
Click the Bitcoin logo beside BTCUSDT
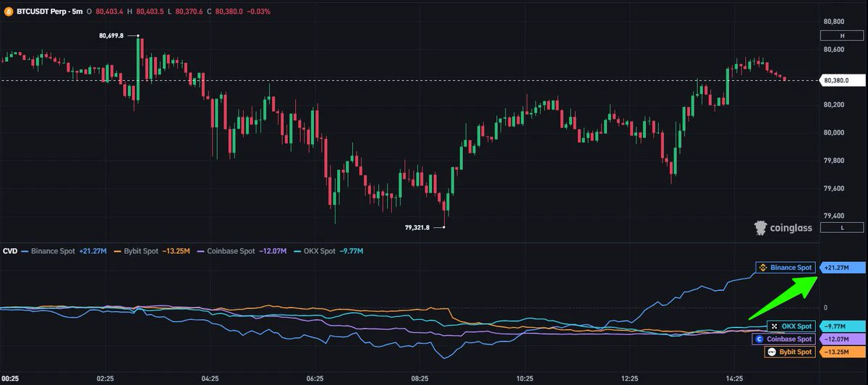8,11
